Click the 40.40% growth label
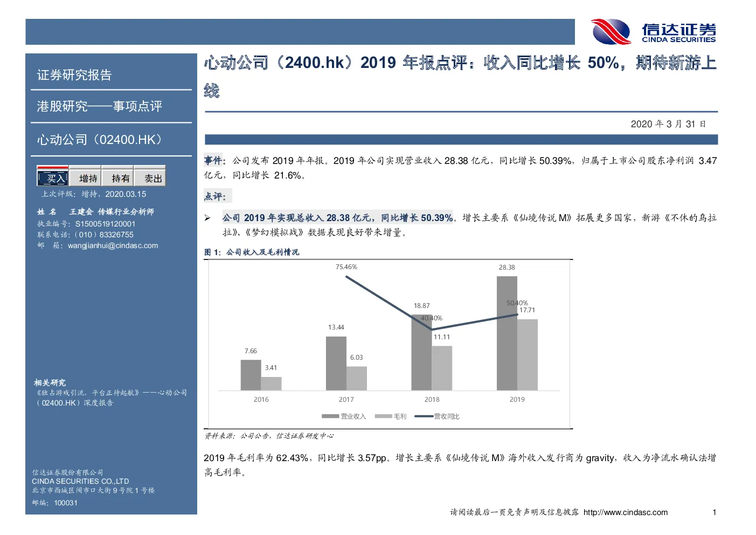 click(432, 318)
